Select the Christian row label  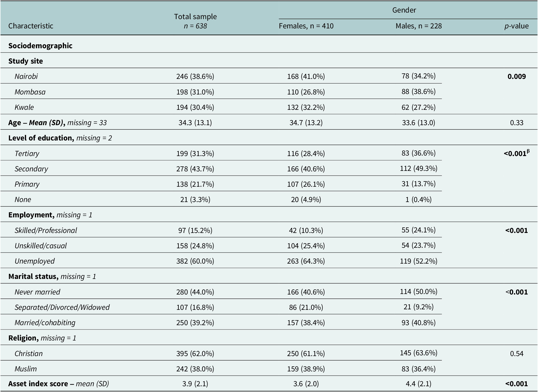click(29, 354)
